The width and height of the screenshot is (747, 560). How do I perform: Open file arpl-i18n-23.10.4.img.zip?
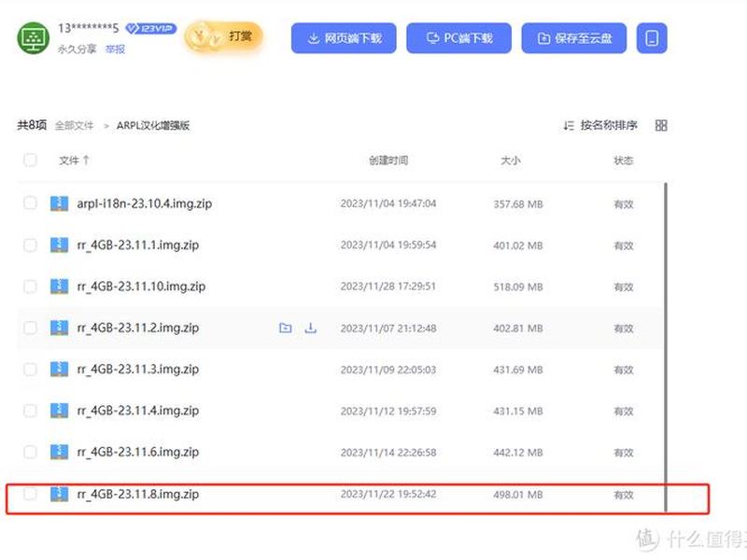click(145, 203)
